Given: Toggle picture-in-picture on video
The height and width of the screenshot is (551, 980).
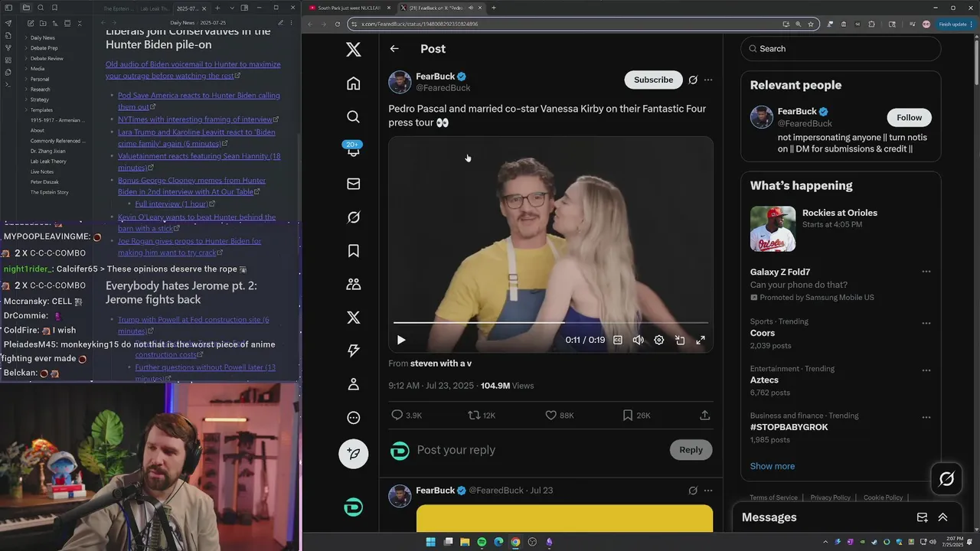Looking at the screenshot, I should pyautogui.click(x=680, y=340).
